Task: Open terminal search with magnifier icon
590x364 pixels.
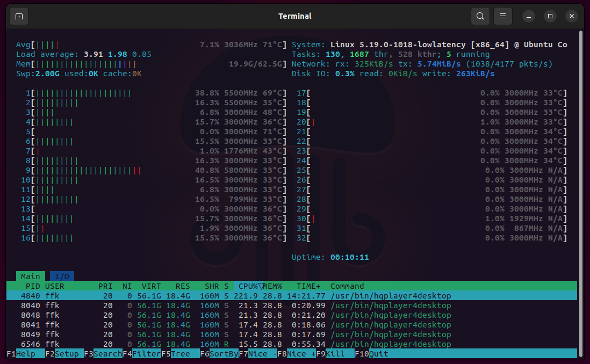Action: [x=480, y=16]
